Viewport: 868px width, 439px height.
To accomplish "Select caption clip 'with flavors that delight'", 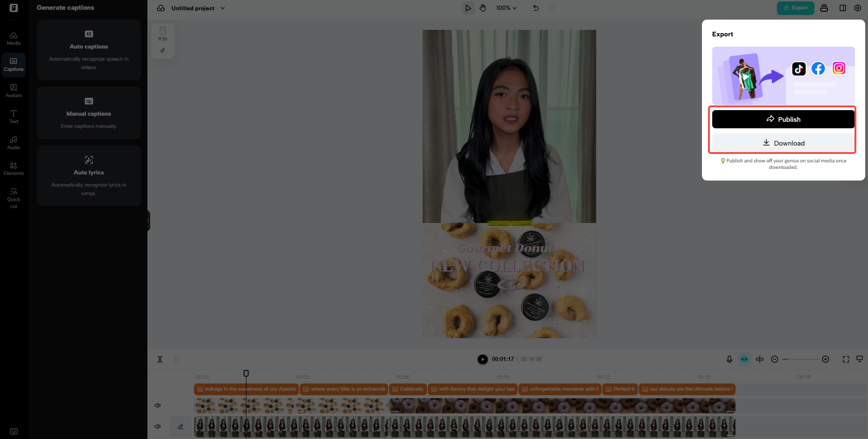I will 472,389.
